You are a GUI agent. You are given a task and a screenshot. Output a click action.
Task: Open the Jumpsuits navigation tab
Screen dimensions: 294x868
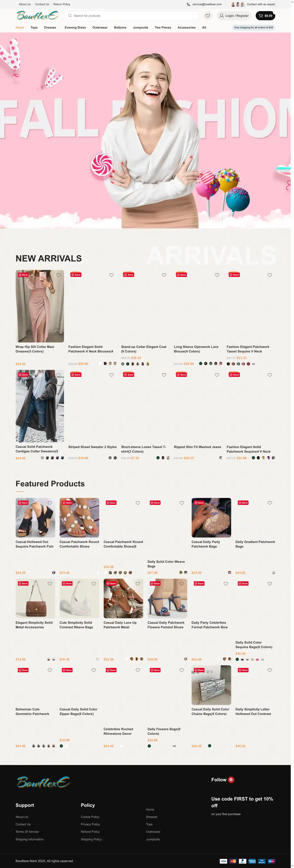140,28
